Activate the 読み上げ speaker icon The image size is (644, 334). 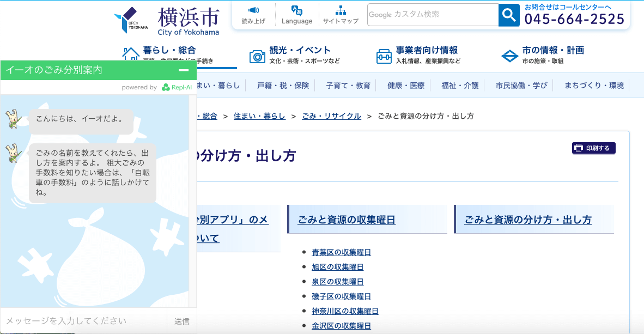[253, 10]
